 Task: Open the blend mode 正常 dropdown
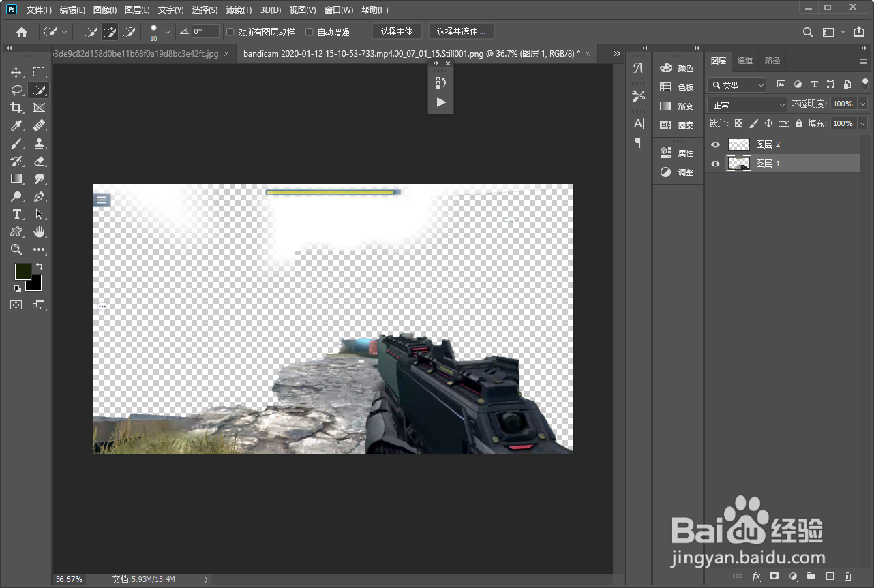747,104
